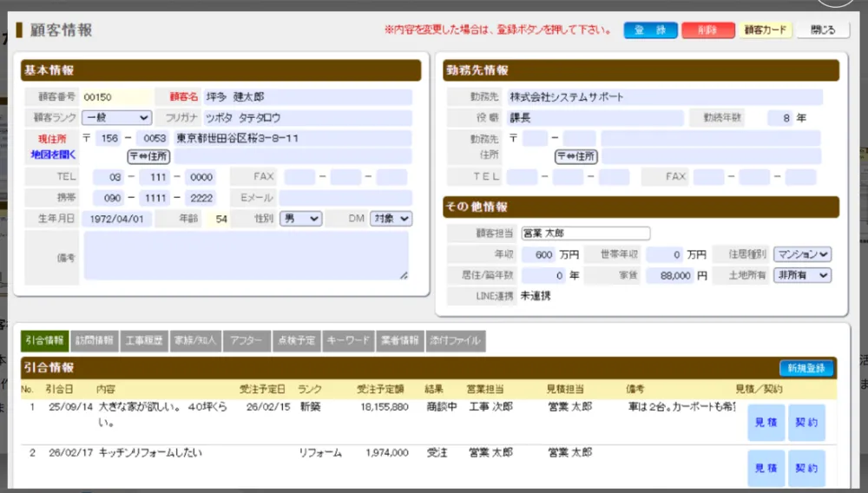Click the 年収 field showing 600
The height and width of the screenshot is (493, 868).
click(x=538, y=254)
